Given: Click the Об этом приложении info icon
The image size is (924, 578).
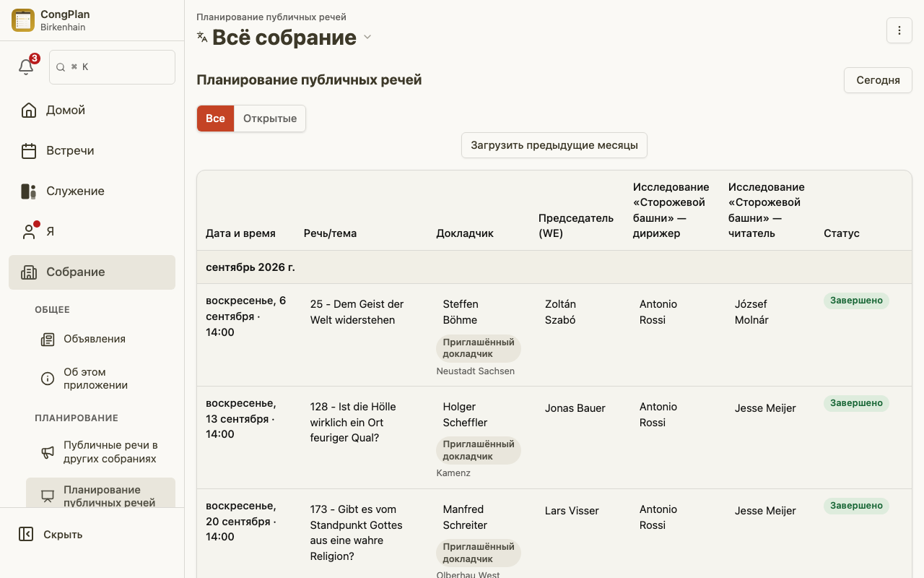Looking at the screenshot, I should pos(48,379).
